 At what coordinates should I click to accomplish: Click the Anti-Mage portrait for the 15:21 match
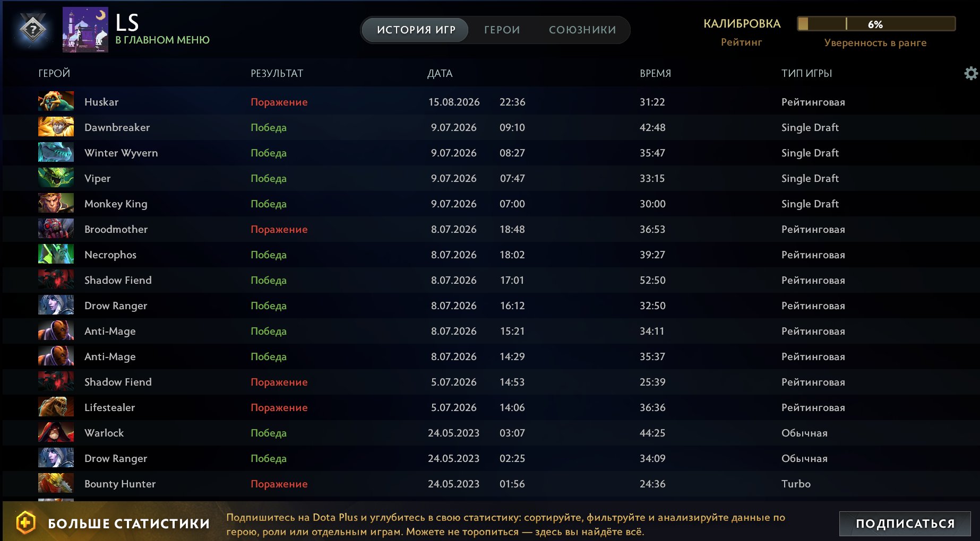pos(56,330)
